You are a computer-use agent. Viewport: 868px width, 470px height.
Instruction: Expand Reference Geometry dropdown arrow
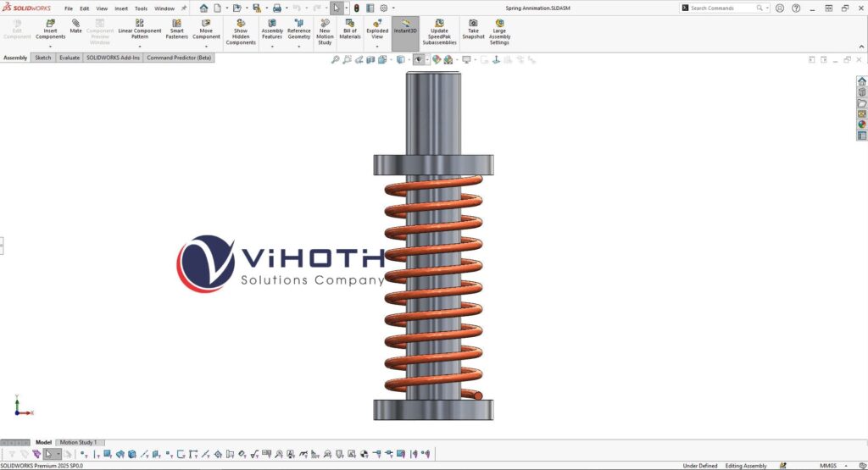(299, 47)
